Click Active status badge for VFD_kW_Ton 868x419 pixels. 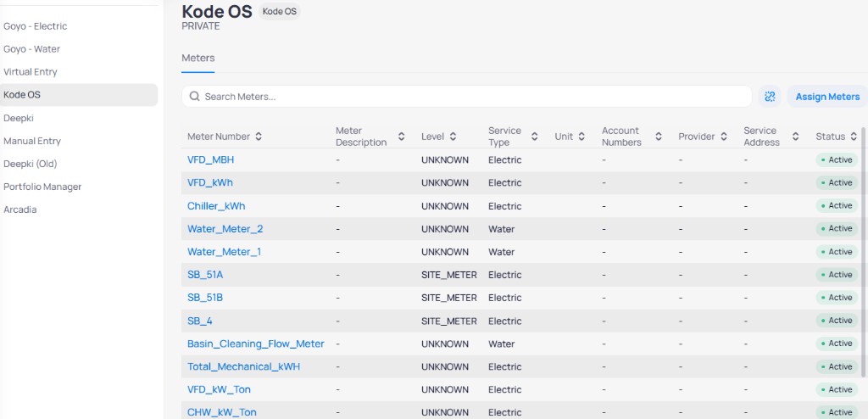pyautogui.click(x=837, y=389)
